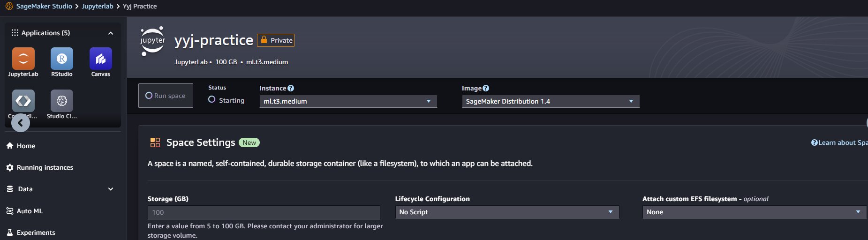Click SageMaker Studio breadcrumb link
The width and height of the screenshot is (868, 240).
point(44,6)
